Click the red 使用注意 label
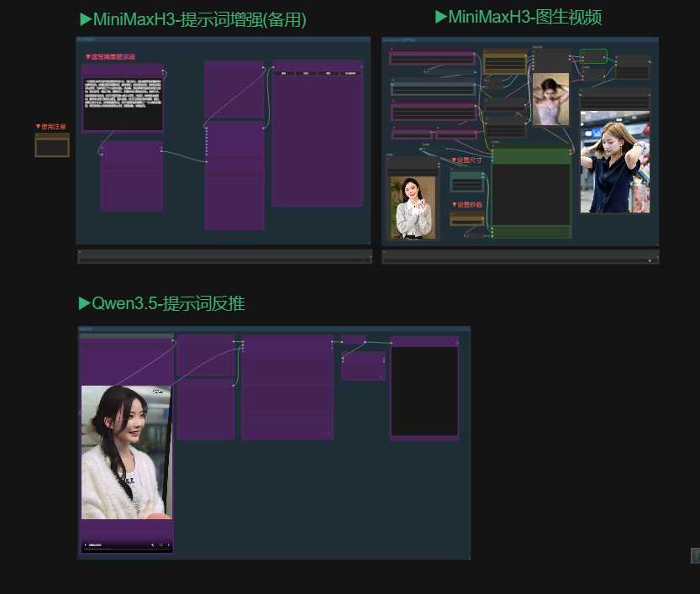700x594 pixels. (x=50, y=127)
